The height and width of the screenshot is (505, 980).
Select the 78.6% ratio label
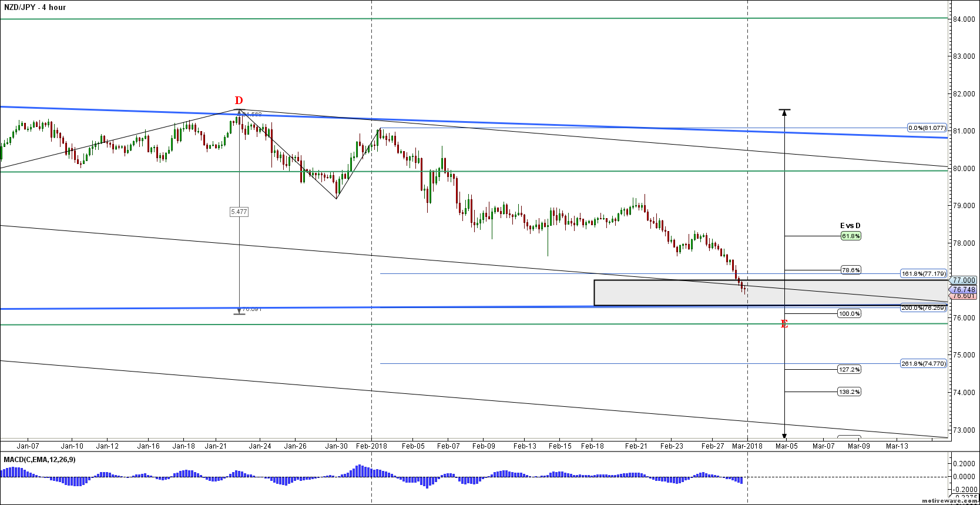pos(851,270)
